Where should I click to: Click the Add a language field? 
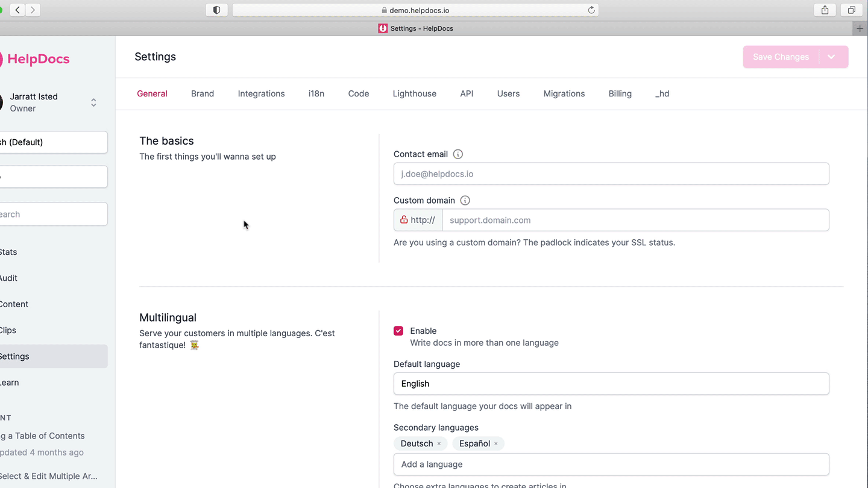611,465
